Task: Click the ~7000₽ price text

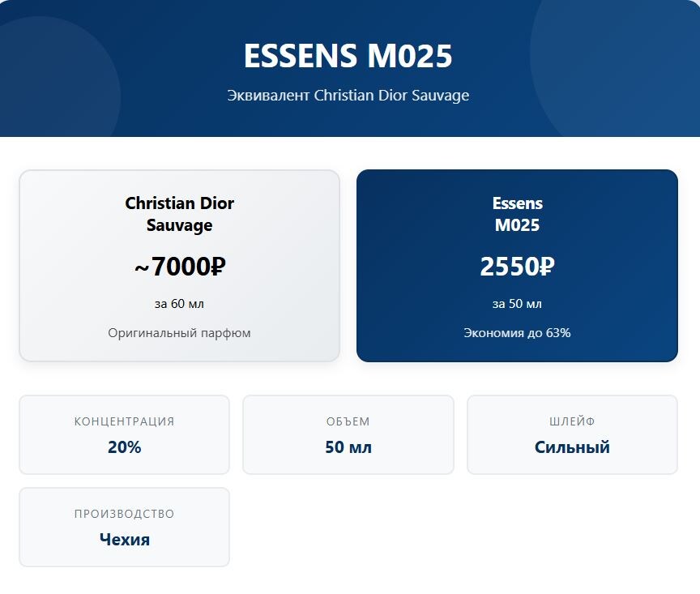Action: coord(180,267)
